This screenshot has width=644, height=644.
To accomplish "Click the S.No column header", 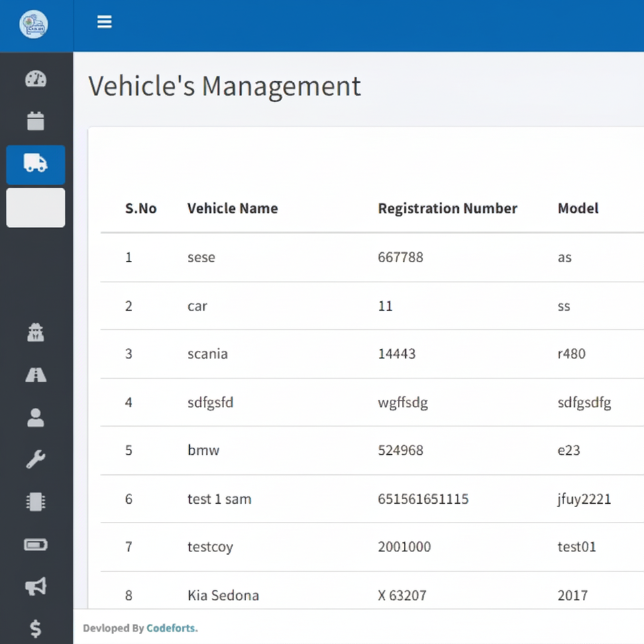I will pos(141,209).
